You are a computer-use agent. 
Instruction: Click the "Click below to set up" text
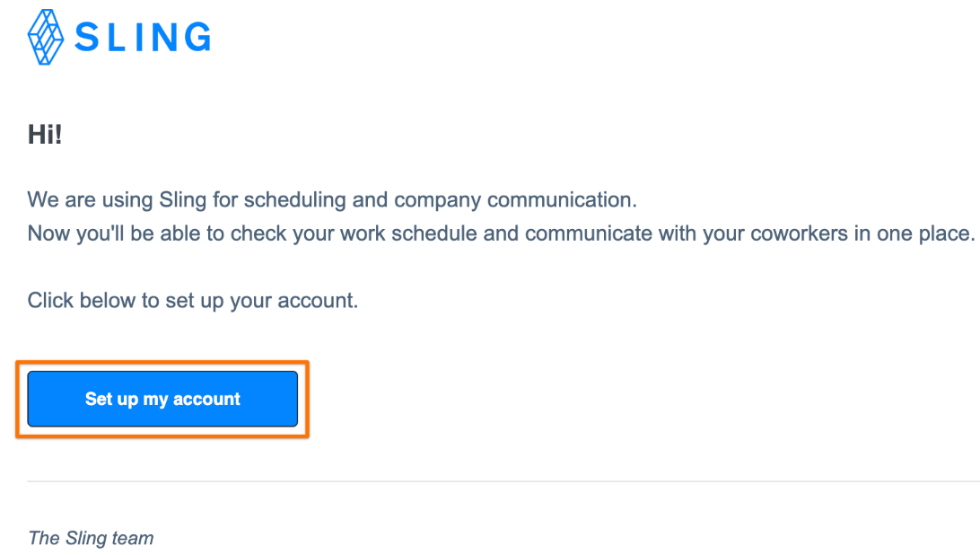(193, 300)
